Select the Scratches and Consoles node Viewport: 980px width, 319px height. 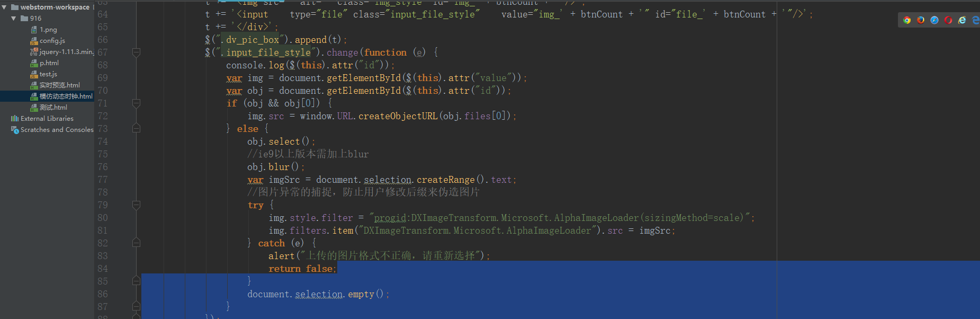57,130
